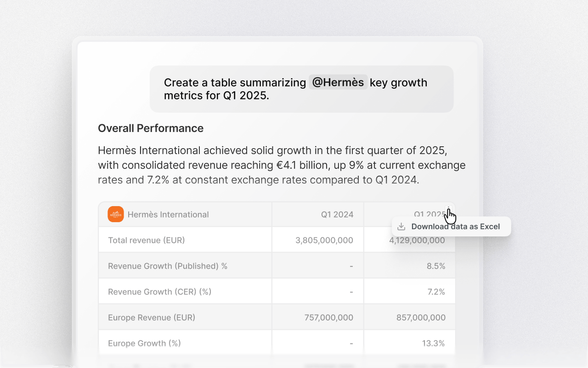Click the download arrow icon in popup
Image resolution: width=588 pixels, height=368 pixels.
pos(401,226)
